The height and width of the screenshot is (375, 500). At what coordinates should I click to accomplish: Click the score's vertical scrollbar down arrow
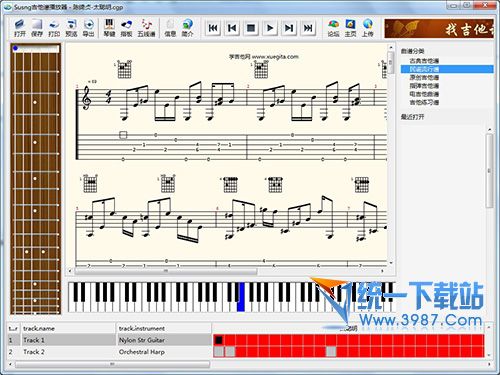391,263
